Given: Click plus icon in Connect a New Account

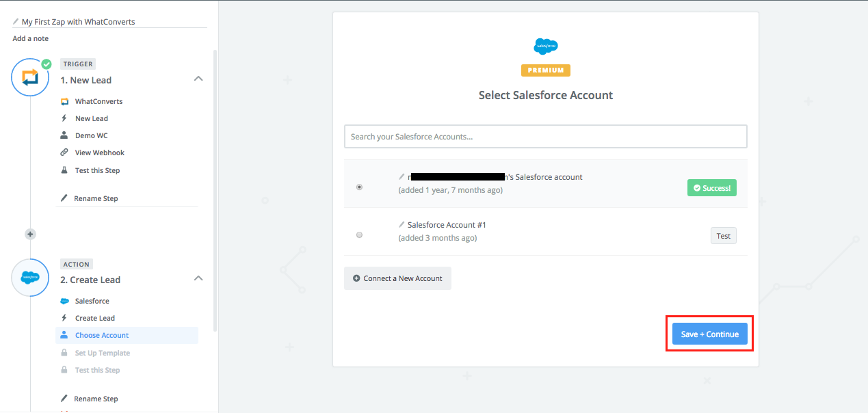Looking at the screenshot, I should [x=356, y=278].
